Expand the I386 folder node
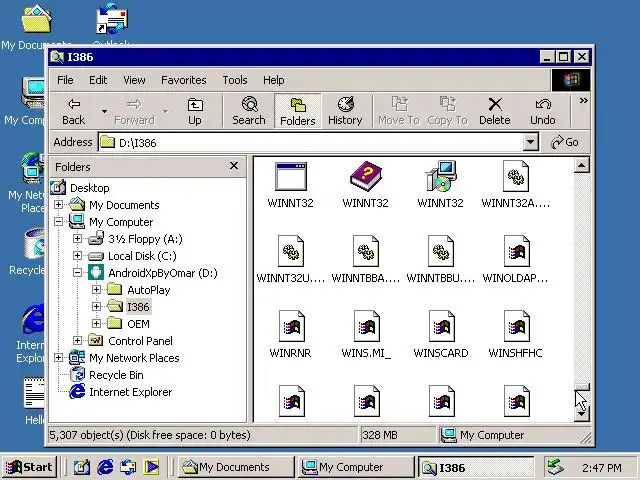The height and width of the screenshot is (480, 640). tap(96, 307)
